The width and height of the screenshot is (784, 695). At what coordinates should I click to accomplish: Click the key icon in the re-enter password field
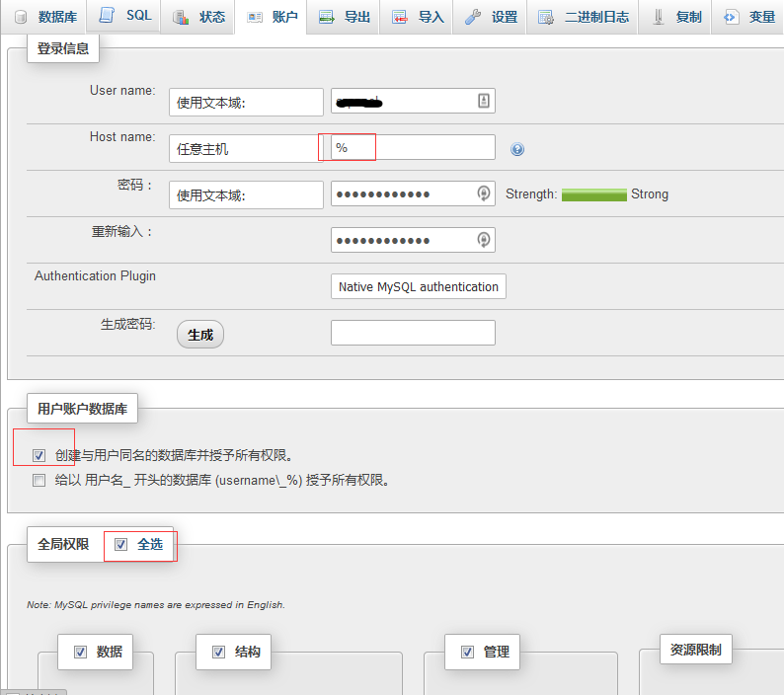[x=483, y=240]
